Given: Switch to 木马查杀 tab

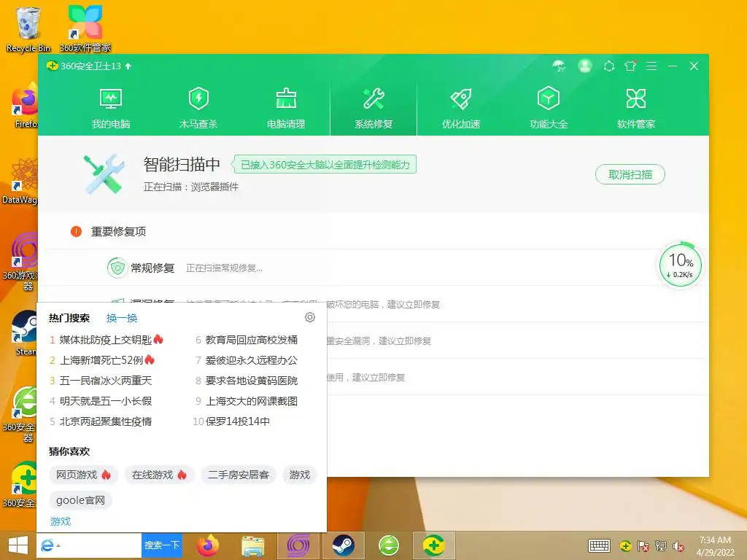Looking at the screenshot, I should coord(198,109).
